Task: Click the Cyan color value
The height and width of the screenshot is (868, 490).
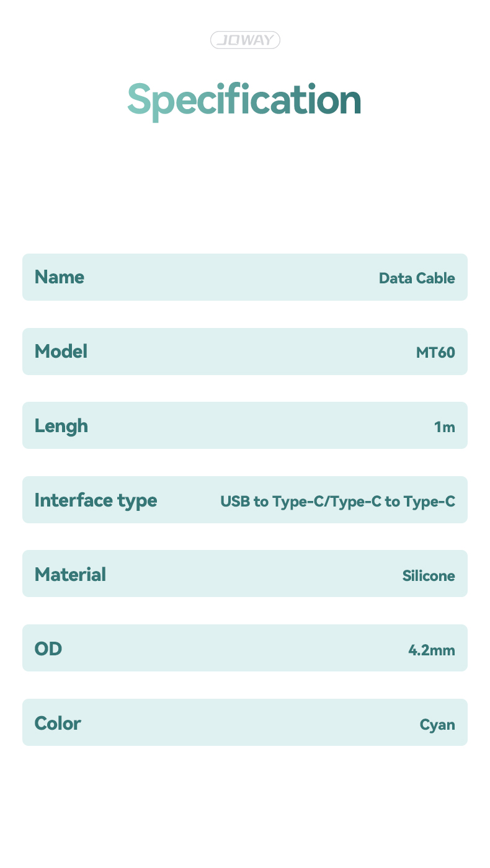Action: [437, 725]
